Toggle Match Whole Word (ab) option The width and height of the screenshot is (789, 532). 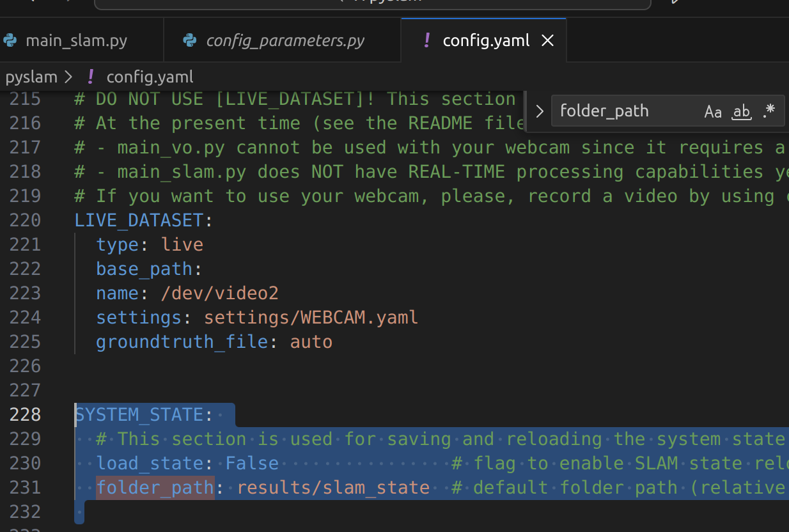[741, 112]
